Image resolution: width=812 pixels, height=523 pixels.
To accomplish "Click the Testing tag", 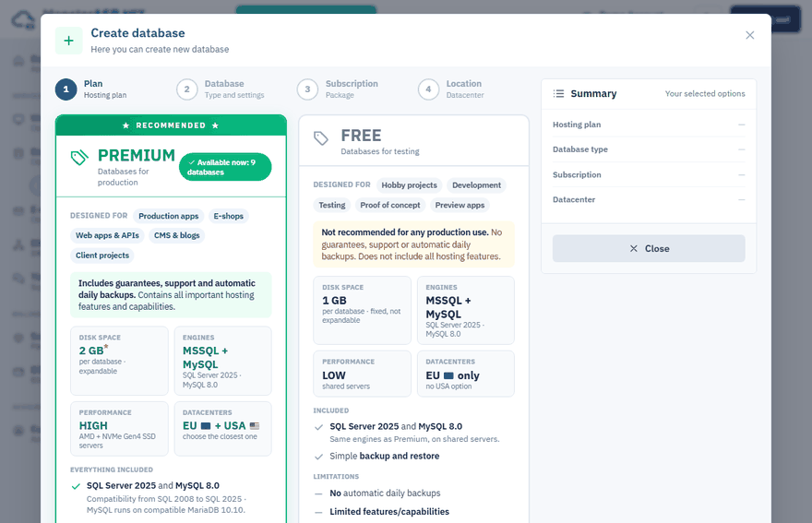I will coord(332,205).
